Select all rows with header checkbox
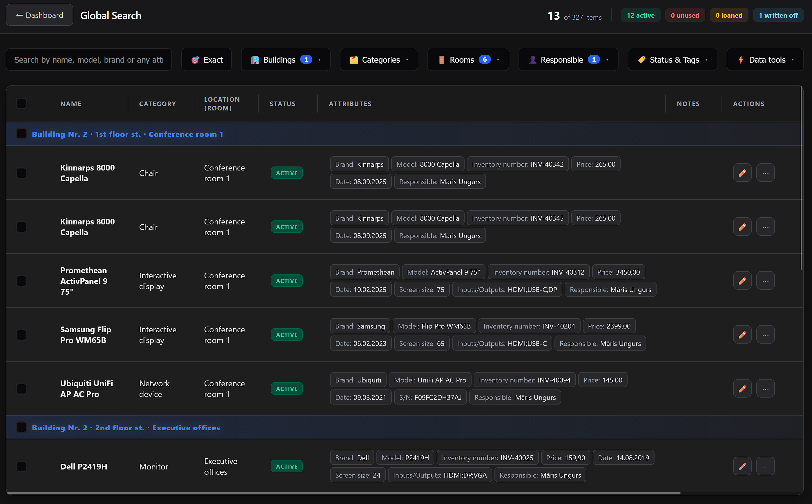This screenshot has width=812, height=504. tap(21, 104)
